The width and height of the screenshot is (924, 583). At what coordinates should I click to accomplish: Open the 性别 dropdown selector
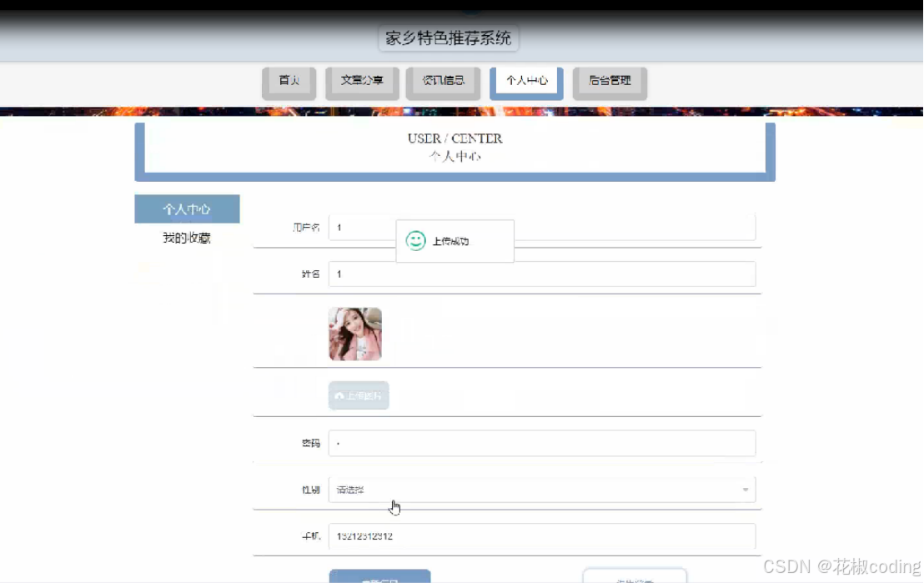(541, 490)
